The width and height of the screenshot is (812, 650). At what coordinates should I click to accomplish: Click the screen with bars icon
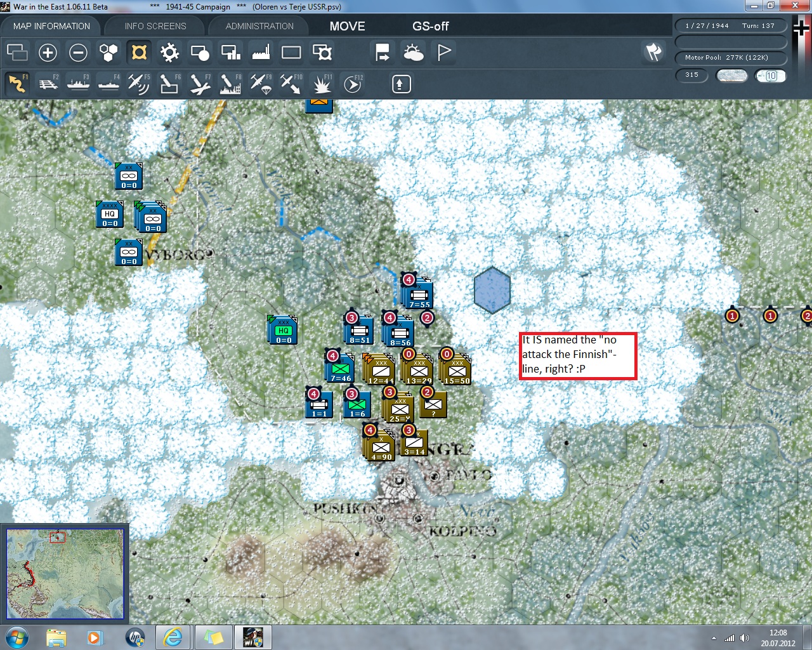click(x=230, y=52)
